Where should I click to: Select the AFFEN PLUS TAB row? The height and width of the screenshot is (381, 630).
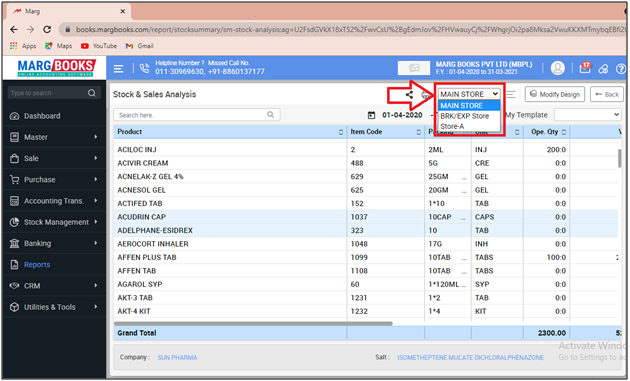[366, 258]
